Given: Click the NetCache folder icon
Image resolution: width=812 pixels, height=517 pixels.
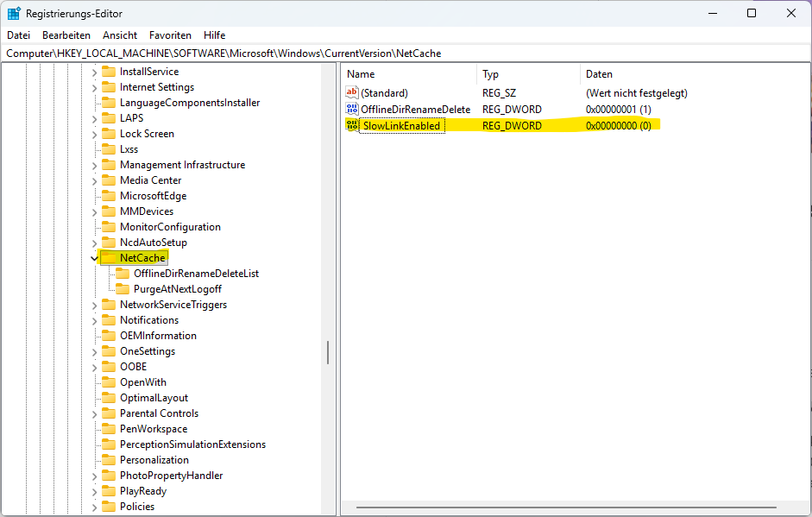Looking at the screenshot, I should [x=109, y=258].
